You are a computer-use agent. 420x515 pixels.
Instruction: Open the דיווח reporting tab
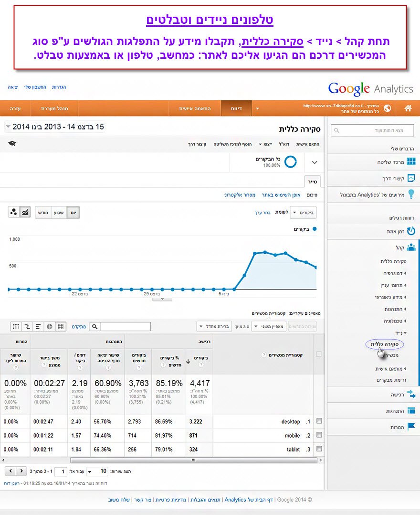237,108
